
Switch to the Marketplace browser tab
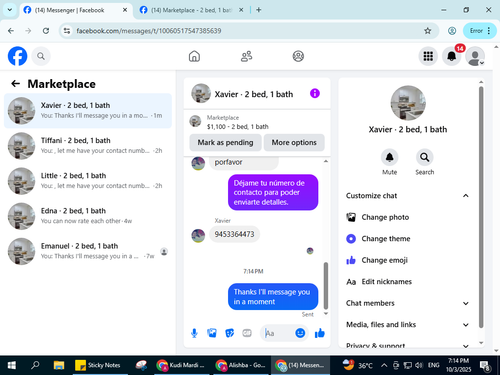pos(191,10)
